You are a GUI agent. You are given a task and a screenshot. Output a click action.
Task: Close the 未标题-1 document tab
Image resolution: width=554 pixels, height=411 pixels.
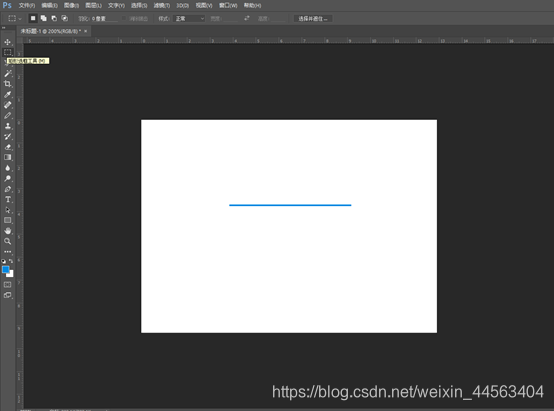point(86,31)
